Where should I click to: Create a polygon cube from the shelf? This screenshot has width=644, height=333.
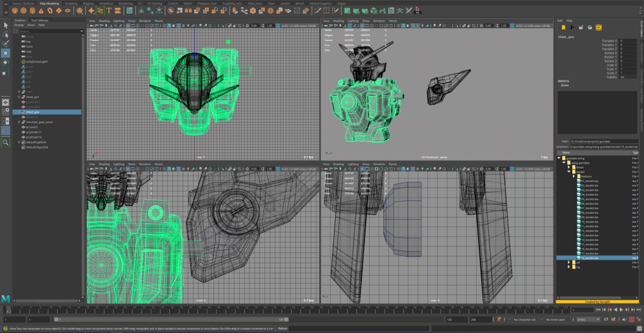(24, 10)
